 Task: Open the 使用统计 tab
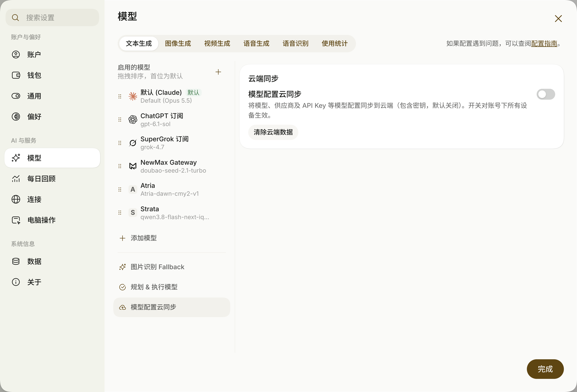point(335,44)
